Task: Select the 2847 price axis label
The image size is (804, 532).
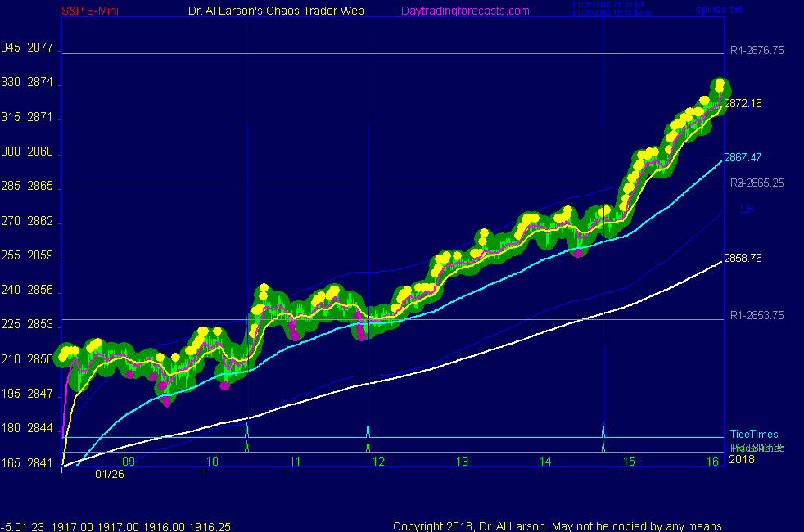Action: click(x=40, y=394)
